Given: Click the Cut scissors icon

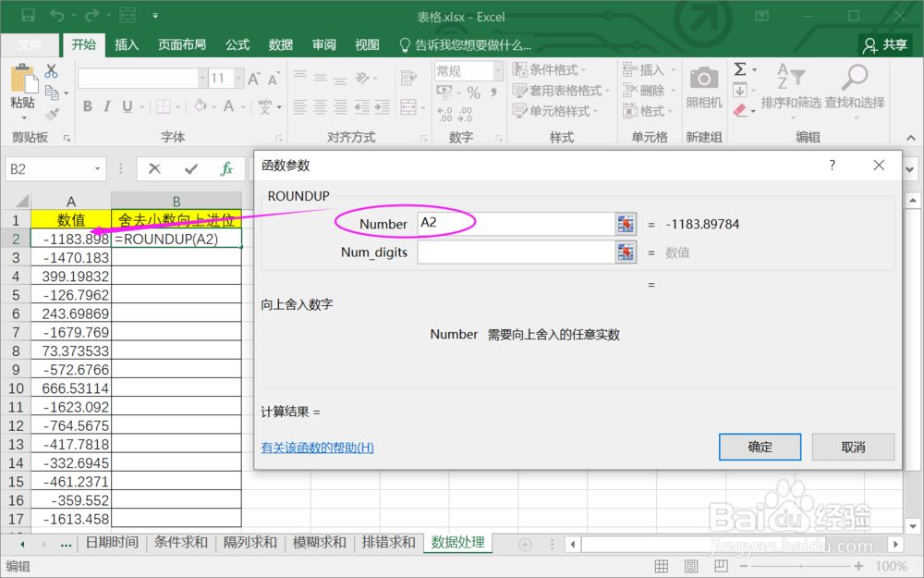Looking at the screenshot, I should 51,71.
